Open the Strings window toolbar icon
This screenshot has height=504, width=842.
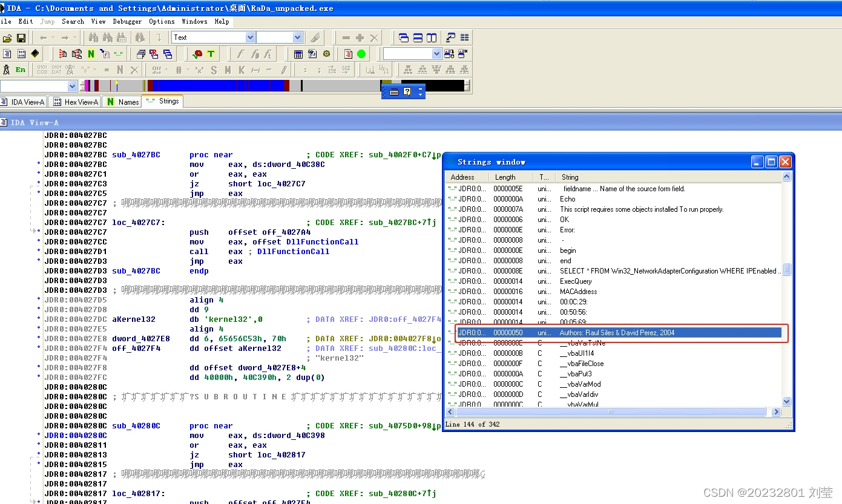(x=118, y=54)
